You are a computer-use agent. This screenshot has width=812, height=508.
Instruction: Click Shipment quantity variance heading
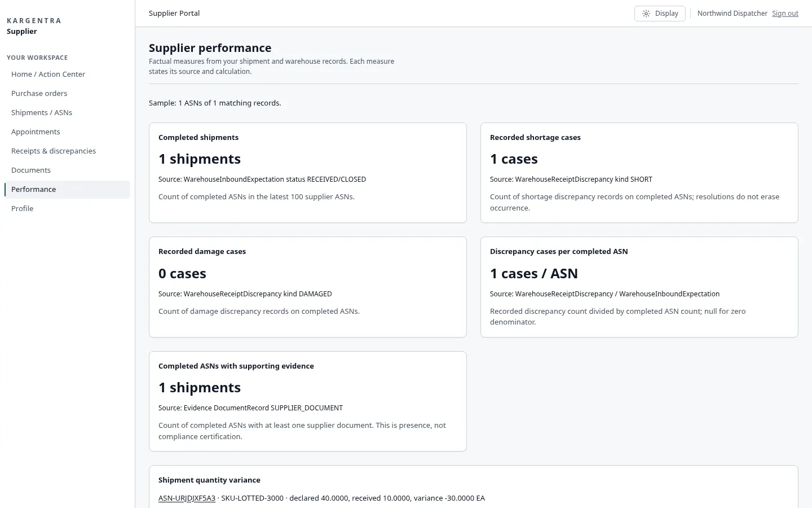[x=209, y=480]
